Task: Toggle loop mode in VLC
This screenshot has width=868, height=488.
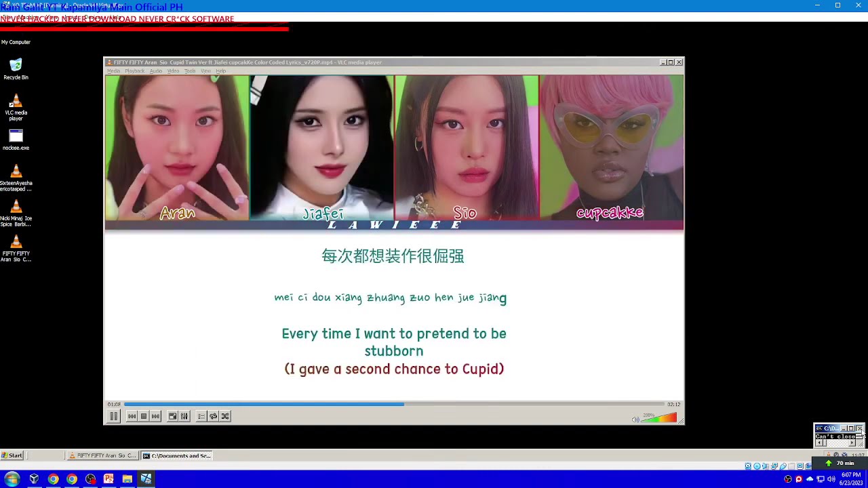Action: (x=213, y=416)
